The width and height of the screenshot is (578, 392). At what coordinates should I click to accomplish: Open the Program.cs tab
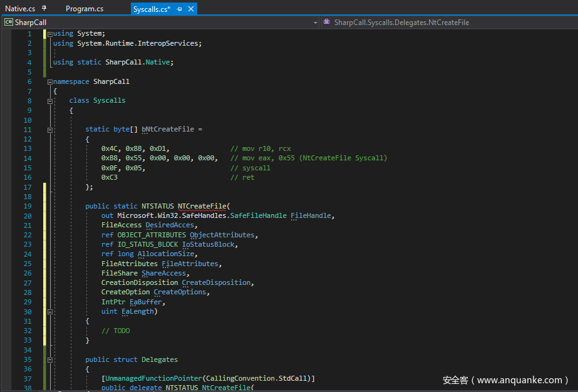point(84,9)
